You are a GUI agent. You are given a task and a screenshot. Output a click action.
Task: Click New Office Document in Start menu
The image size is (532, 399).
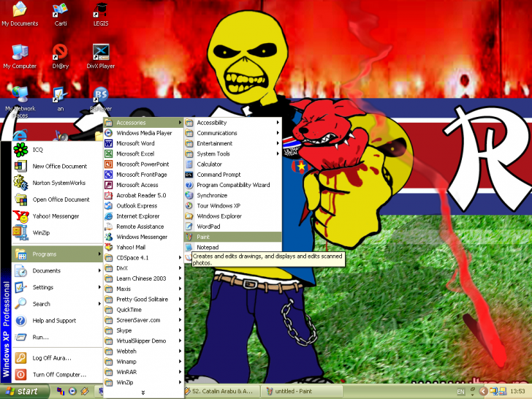[57, 167]
